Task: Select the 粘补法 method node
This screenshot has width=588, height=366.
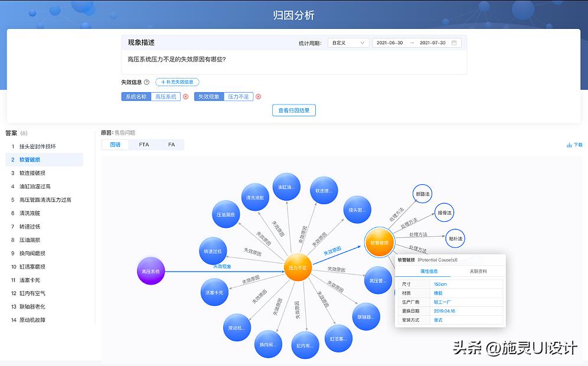Action: tap(454, 238)
